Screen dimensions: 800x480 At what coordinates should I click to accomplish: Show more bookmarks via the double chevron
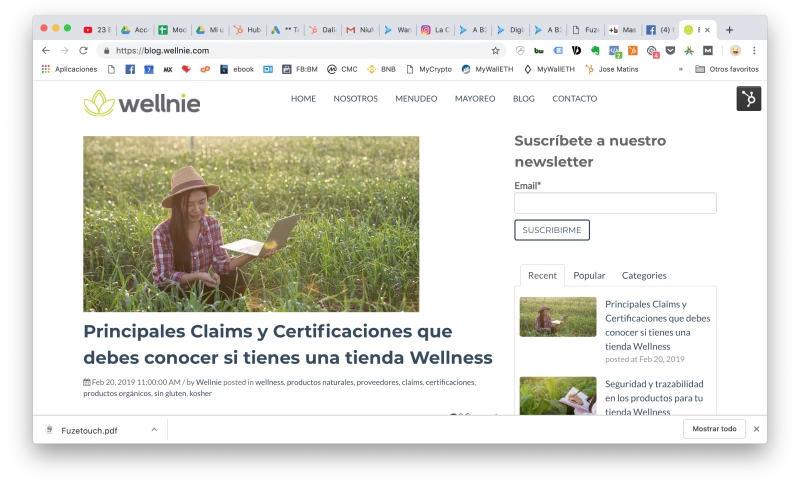681,69
